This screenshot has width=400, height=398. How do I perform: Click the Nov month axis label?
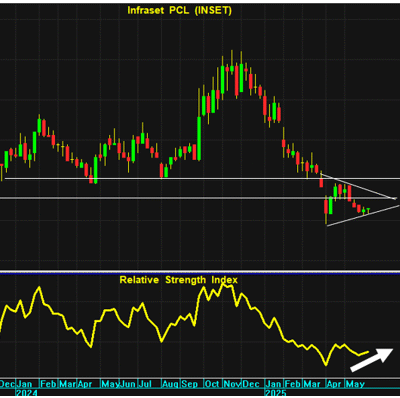tap(232, 384)
